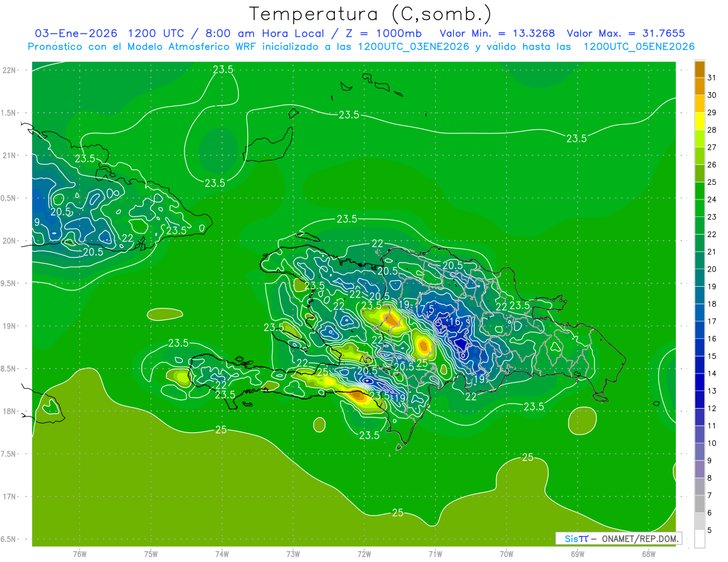Click the 18N latitude axis label
This screenshot has height=562, width=728.
[10, 412]
